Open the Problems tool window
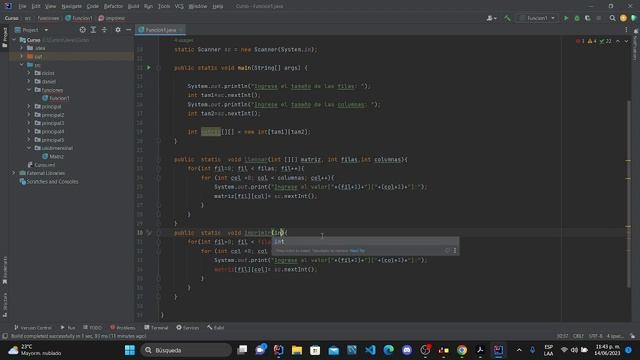This screenshot has width=640, height=360. click(x=123, y=328)
